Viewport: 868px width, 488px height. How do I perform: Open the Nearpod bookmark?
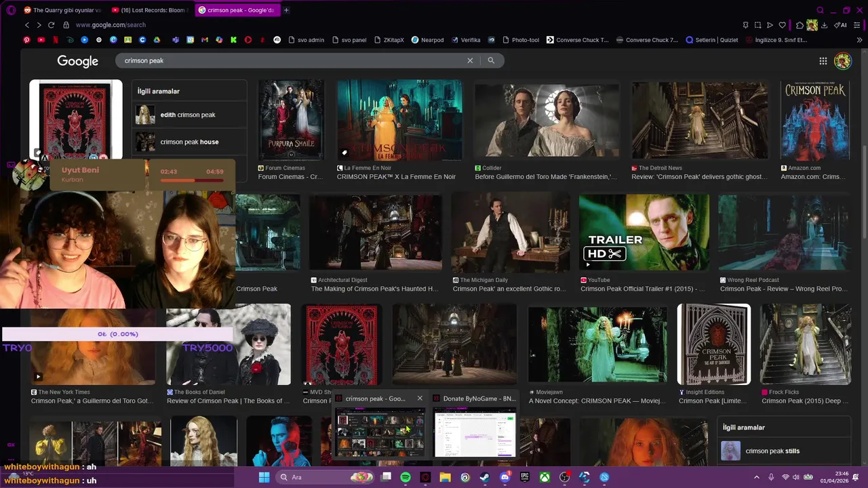point(427,40)
